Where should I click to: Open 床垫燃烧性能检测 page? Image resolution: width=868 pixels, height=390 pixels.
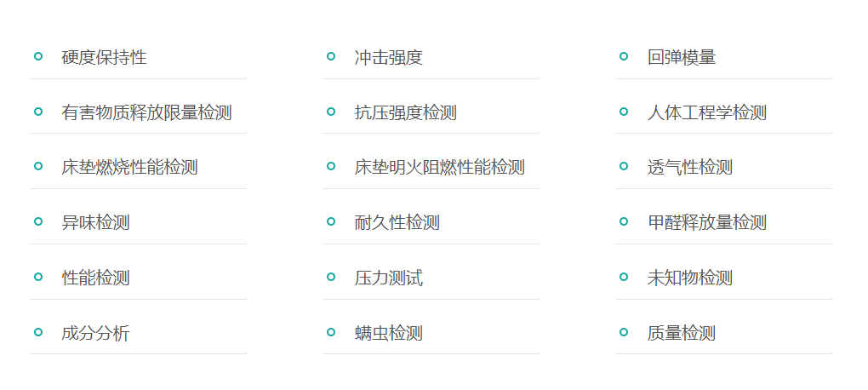129,168
